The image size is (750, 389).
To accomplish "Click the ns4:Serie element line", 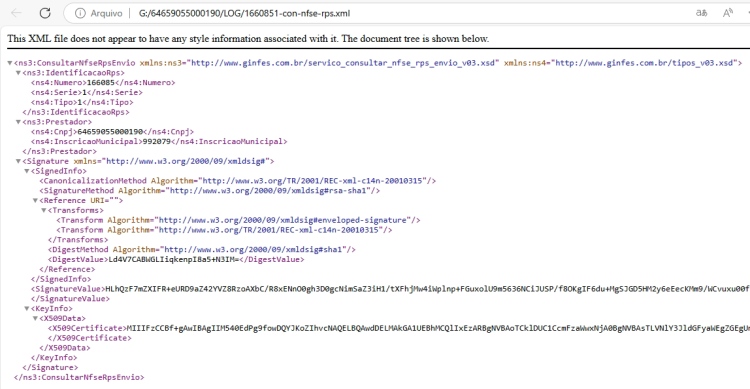I will [x=87, y=92].
